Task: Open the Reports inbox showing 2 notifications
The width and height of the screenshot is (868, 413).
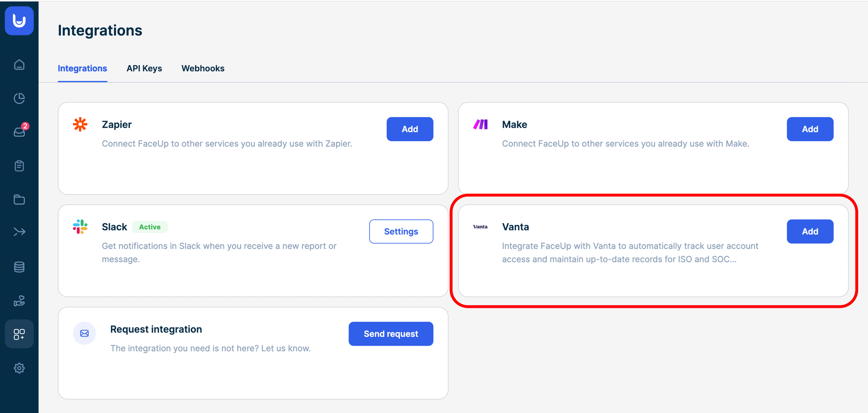Action: (19, 132)
